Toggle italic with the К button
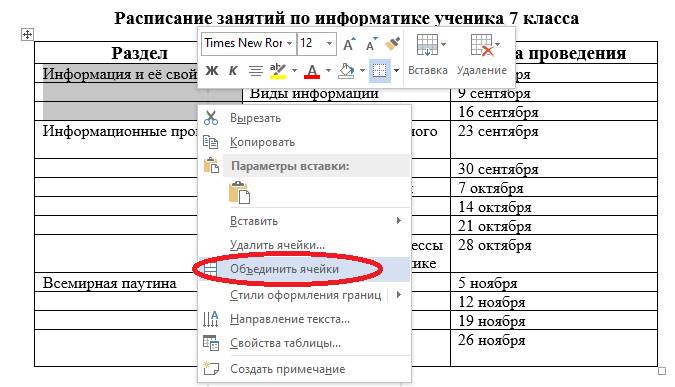The width and height of the screenshot is (675, 387). click(x=233, y=70)
